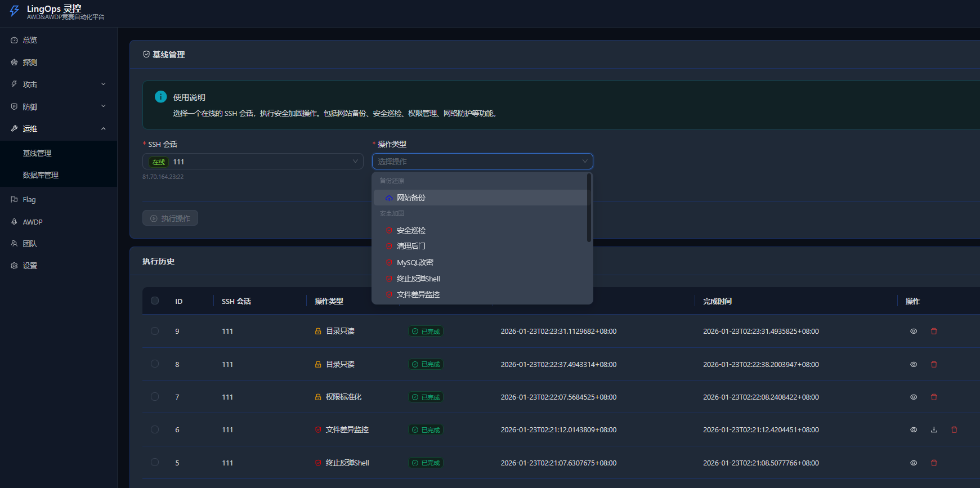Expand the 攻击 sidebar menu
Screen dimensions: 980x488
pos(59,84)
